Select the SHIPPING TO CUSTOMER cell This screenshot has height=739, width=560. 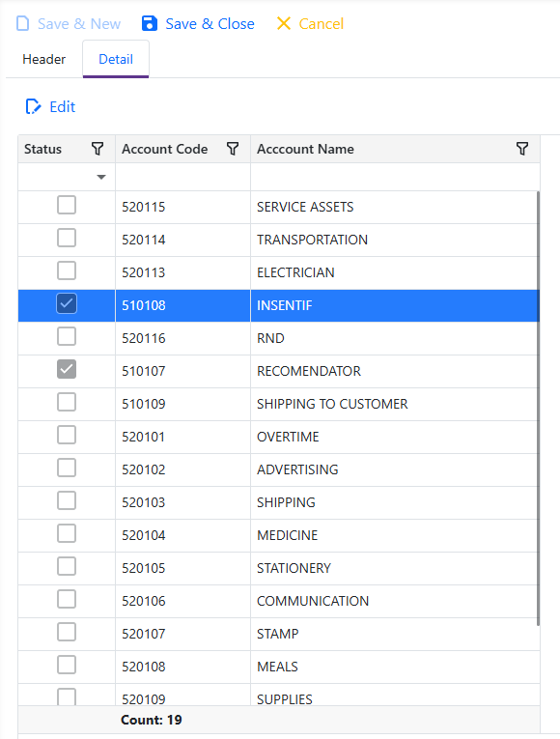pyautogui.click(x=394, y=404)
